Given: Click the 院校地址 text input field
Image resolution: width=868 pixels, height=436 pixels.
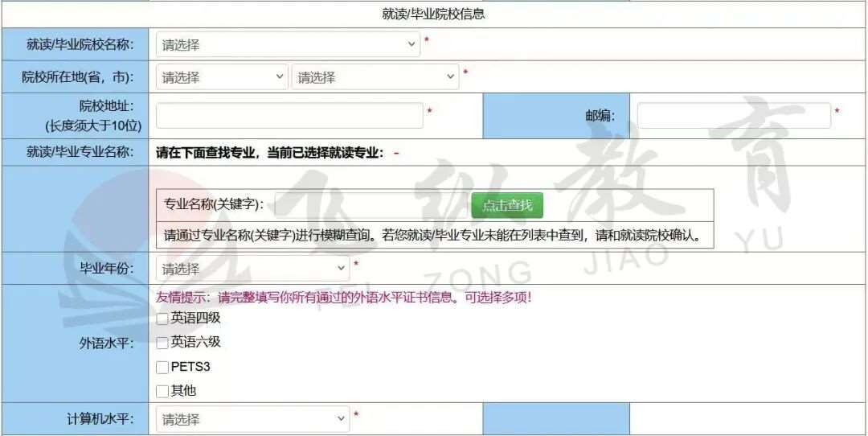Looking at the screenshot, I should point(289,116).
